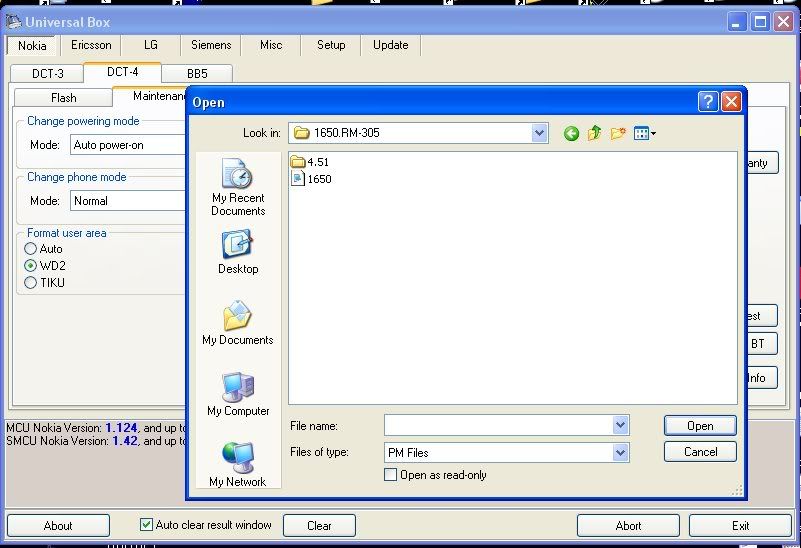Switch to the Nokia tab
801x548 pixels.
click(x=32, y=45)
